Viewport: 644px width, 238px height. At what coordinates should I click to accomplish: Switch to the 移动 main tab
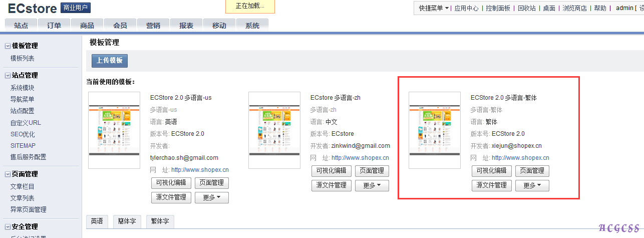[219, 26]
